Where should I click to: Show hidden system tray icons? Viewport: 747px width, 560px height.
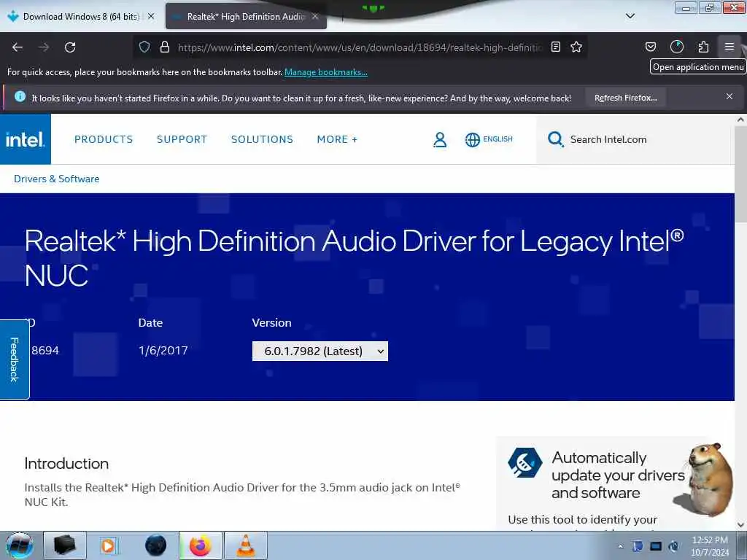click(x=620, y=546)
